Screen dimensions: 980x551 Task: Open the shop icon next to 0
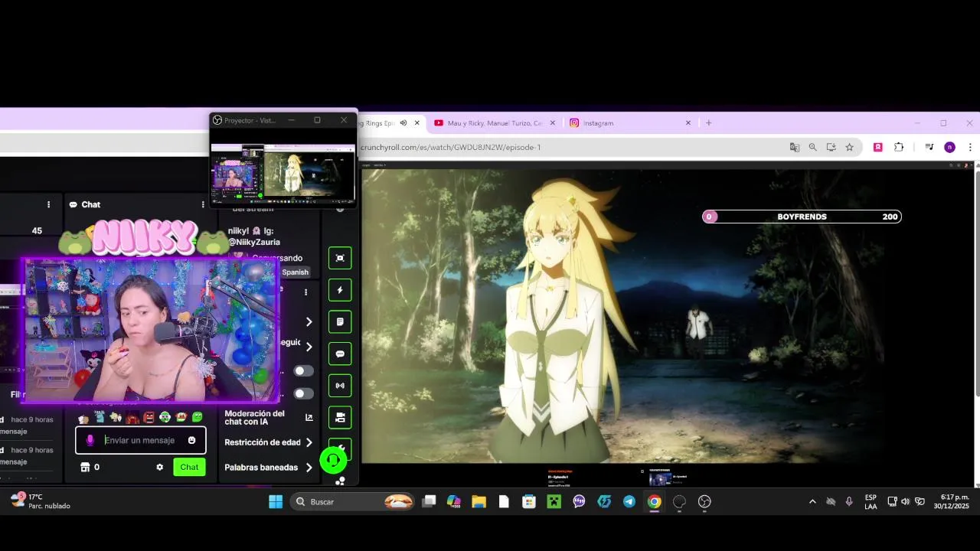click(x=85, y=467)
